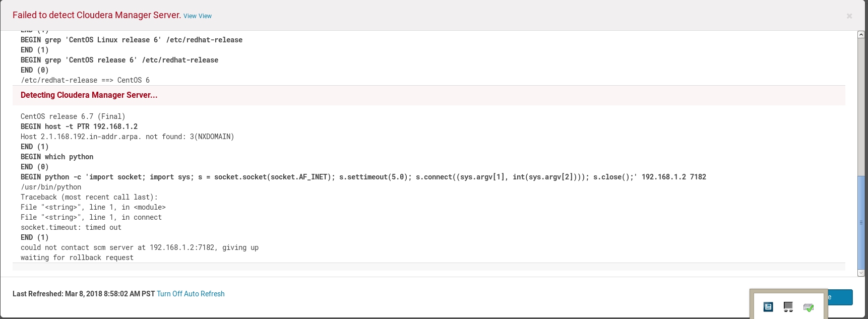Click the scrollbar down arrow of the log

(861, 273)
